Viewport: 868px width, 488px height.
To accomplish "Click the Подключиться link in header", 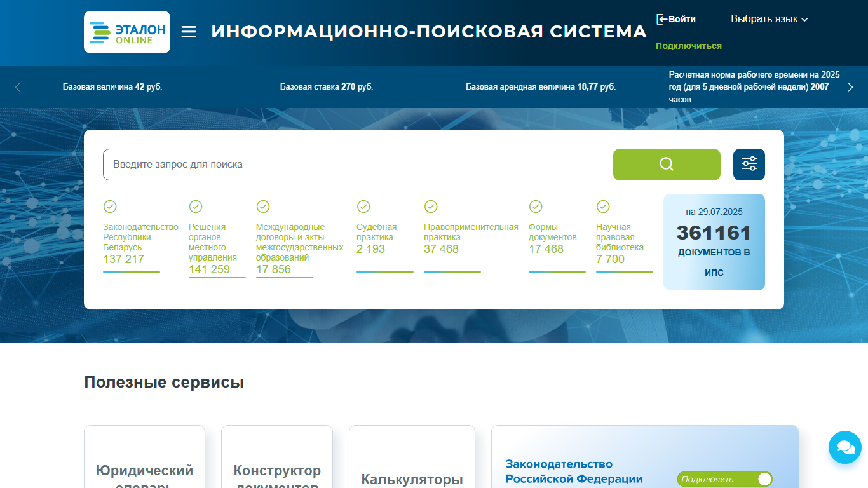I will [x=689, y=46].
